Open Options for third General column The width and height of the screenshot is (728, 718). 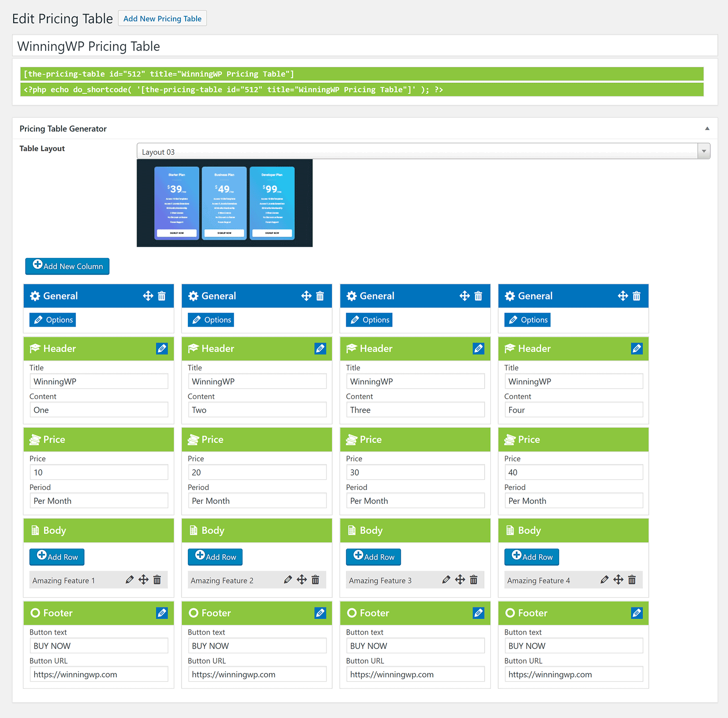tap(369, 320)
